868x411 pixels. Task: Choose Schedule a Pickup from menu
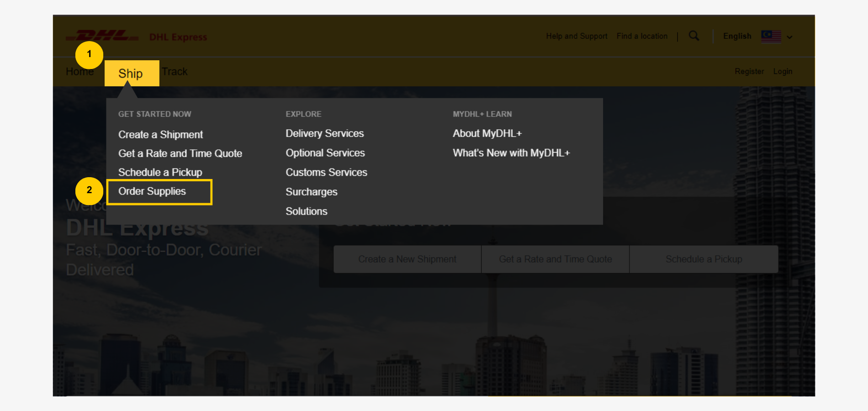[x=160, y=172]
